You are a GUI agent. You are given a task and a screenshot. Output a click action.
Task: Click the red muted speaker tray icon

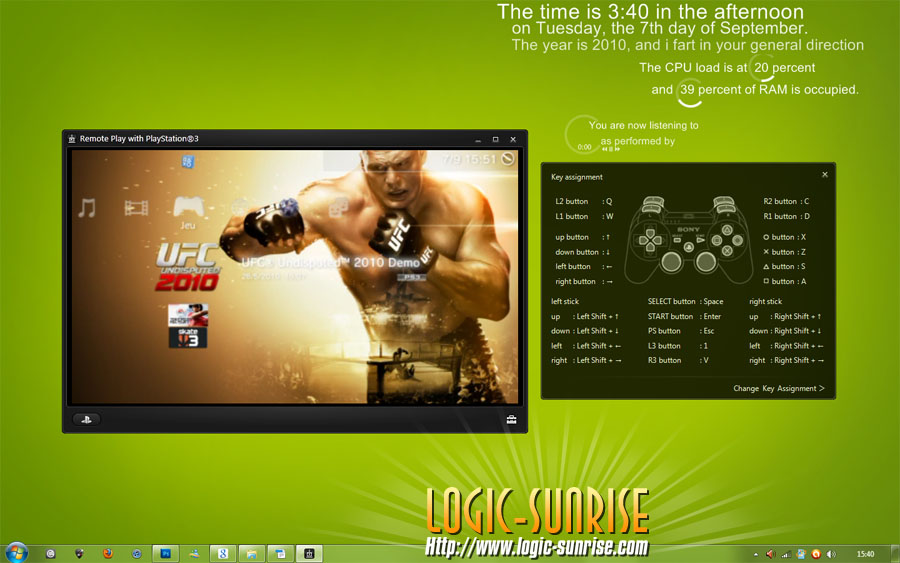coord(770,554)
